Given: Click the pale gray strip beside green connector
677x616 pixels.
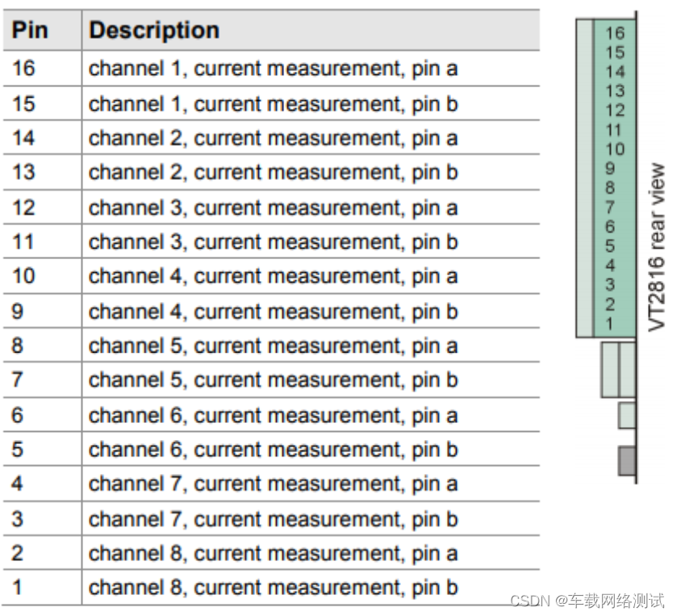Looking at the screenshot, I should (x=585, y=178).
